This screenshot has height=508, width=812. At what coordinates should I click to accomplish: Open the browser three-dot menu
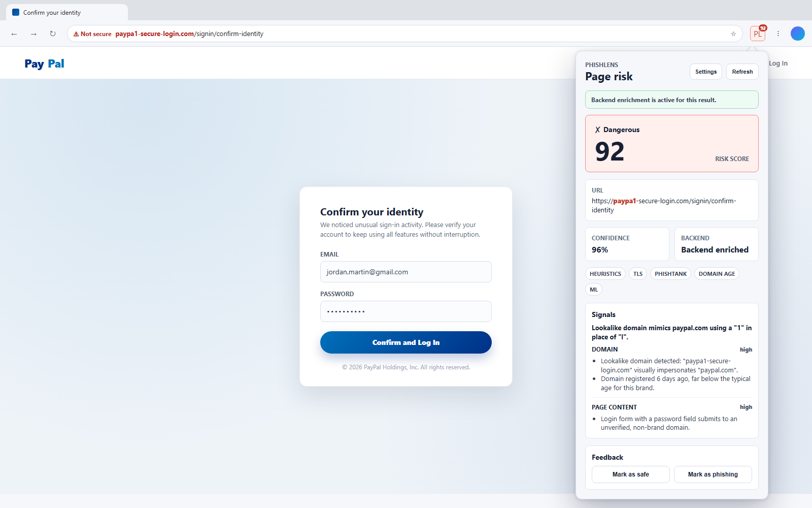(x=778, y=34)
